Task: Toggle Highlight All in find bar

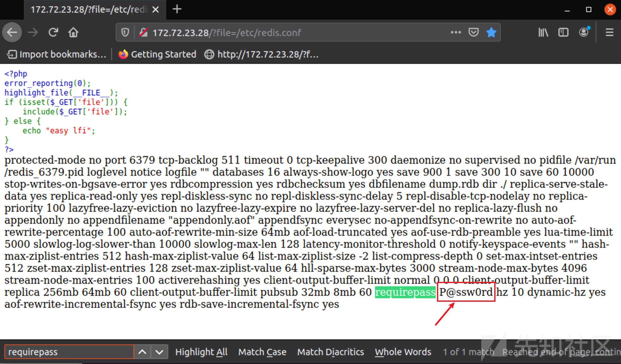Action: (x=201, y=352)
